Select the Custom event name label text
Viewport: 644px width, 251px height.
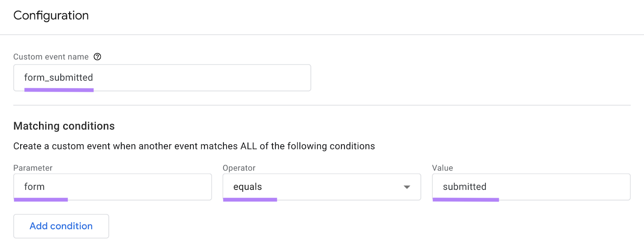[51, 56]
